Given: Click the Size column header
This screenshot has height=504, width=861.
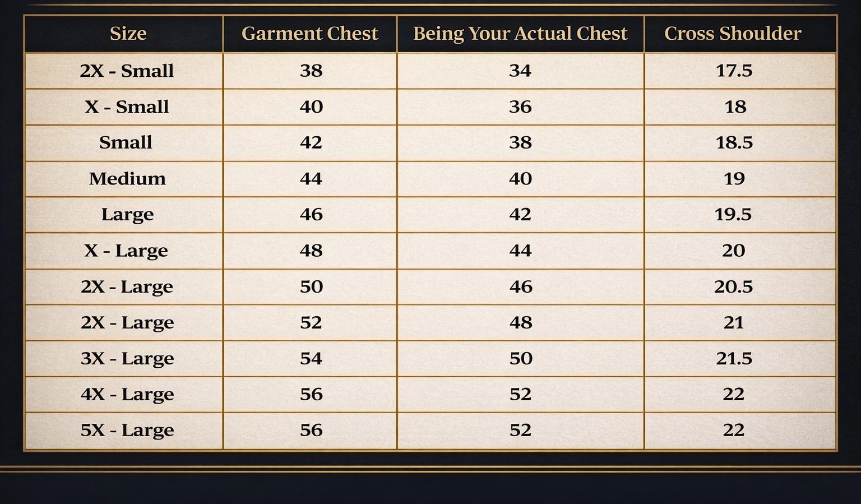Looking at the screenshot, I should (128, 34).
